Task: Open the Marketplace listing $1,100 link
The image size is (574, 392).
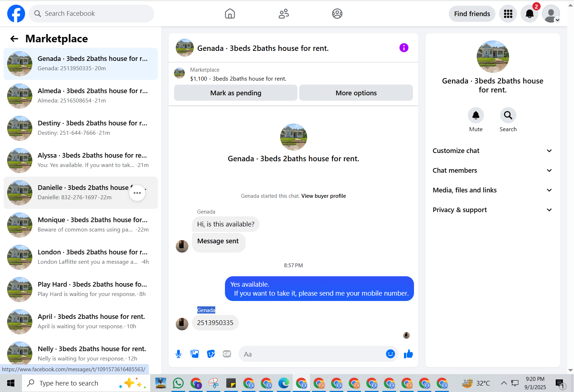Action: click(238, 79)
